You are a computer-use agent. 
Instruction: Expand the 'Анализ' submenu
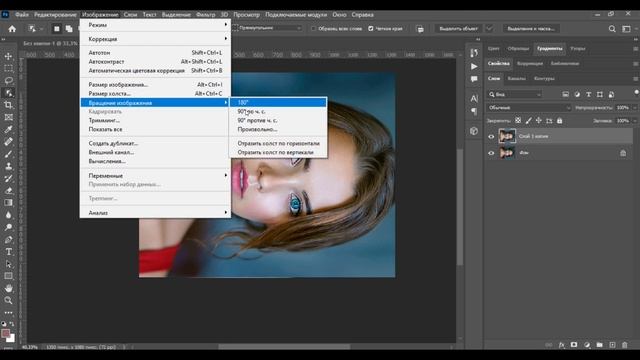[155, 213]
